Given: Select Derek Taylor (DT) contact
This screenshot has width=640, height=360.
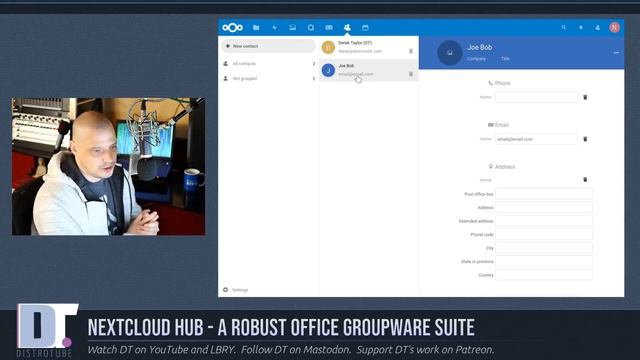Looking at the screenshot, I should point(369,47).
